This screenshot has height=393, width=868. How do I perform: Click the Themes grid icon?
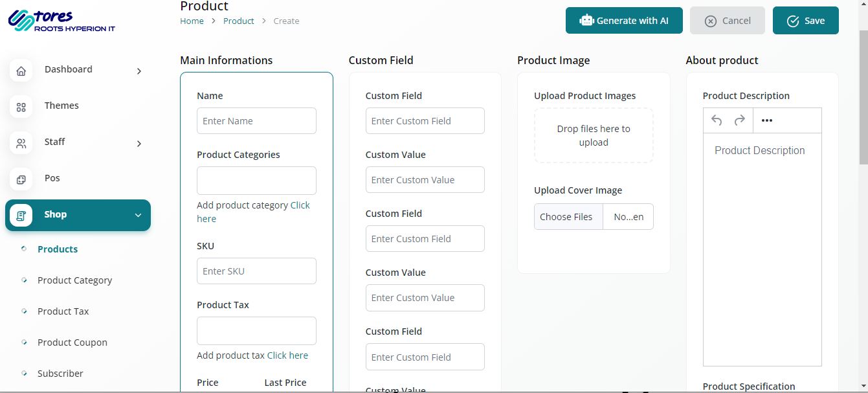21,107
